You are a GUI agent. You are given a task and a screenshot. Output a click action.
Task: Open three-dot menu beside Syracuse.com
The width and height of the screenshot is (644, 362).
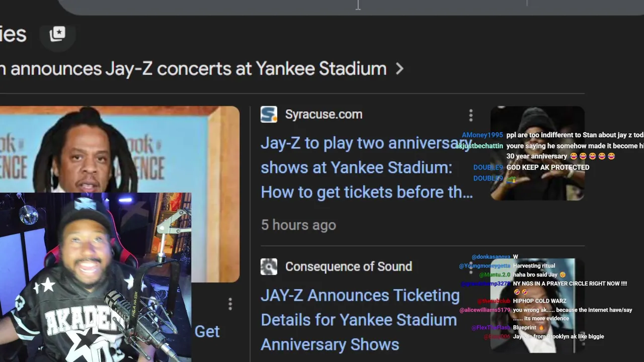pos(471,116)
